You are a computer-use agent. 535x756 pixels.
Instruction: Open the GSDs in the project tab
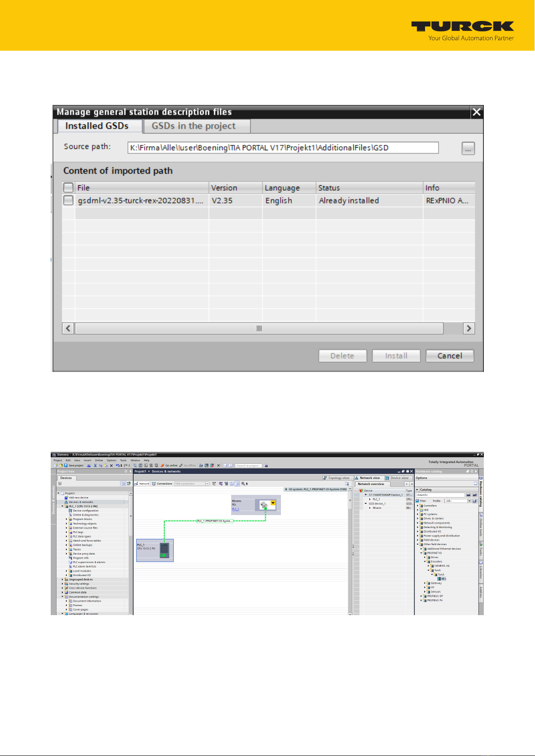(x=197, y=126)
